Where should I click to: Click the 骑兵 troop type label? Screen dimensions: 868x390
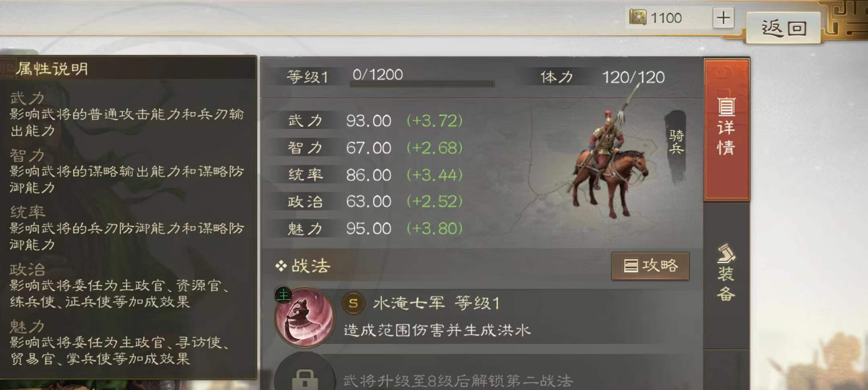pyautogui.click(x=676, y=142)
